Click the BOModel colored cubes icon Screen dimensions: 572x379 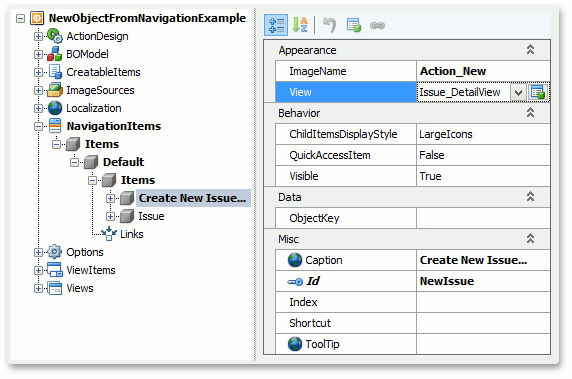[x=55, y=54]
